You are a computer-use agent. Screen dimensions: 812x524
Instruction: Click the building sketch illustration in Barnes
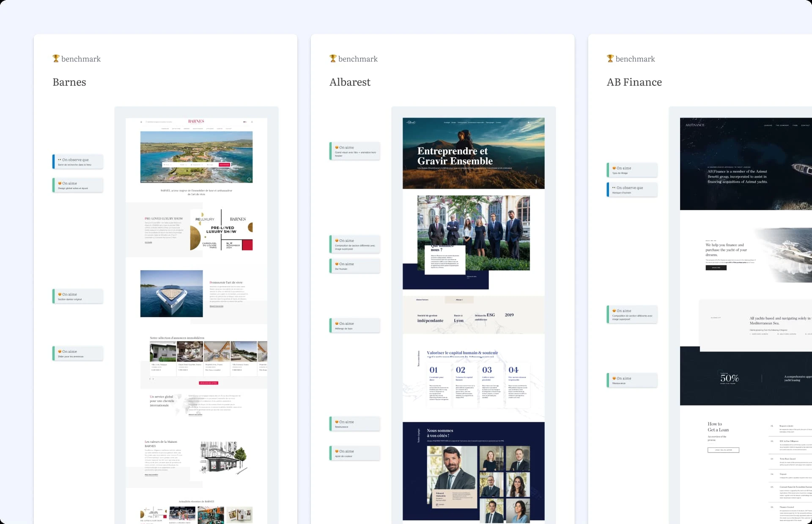224,459
